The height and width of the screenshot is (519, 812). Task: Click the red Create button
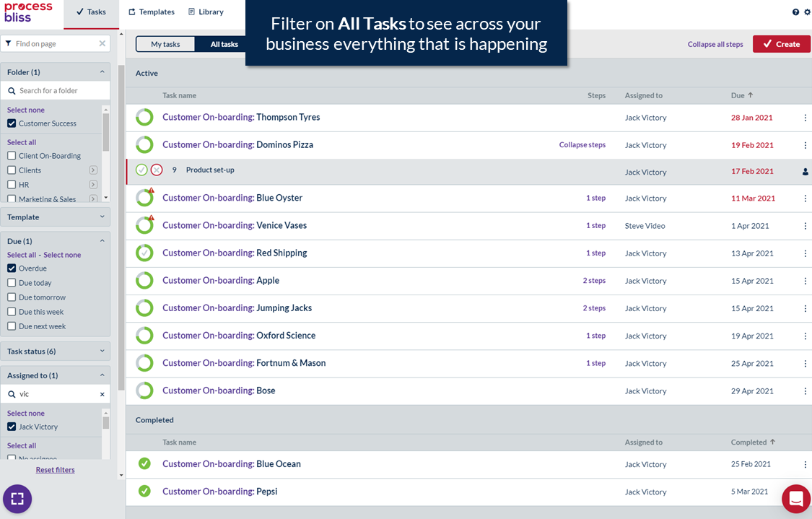click(x=781, y=44)
